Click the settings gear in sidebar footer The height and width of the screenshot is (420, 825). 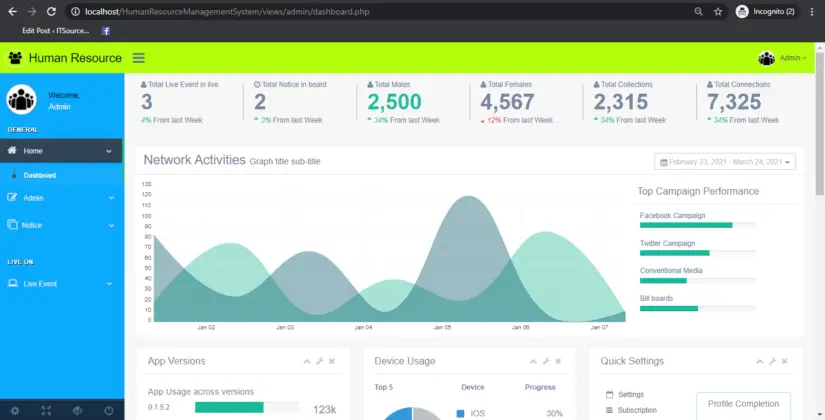15,410
